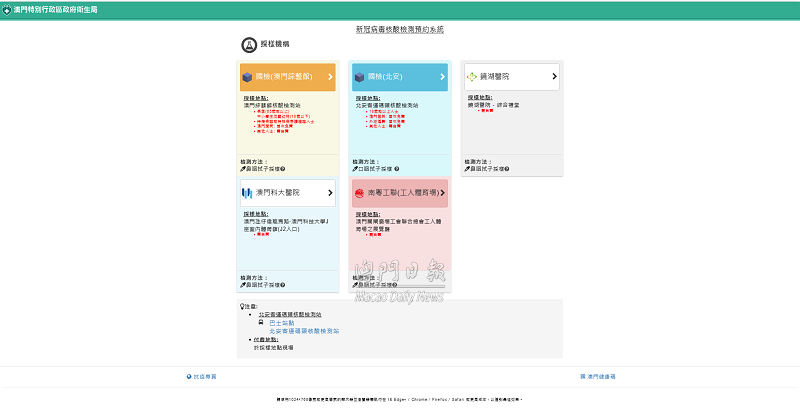Click help icon next to 口咽拭子採樣
800x408 pixels.
[x=396, y=169]
